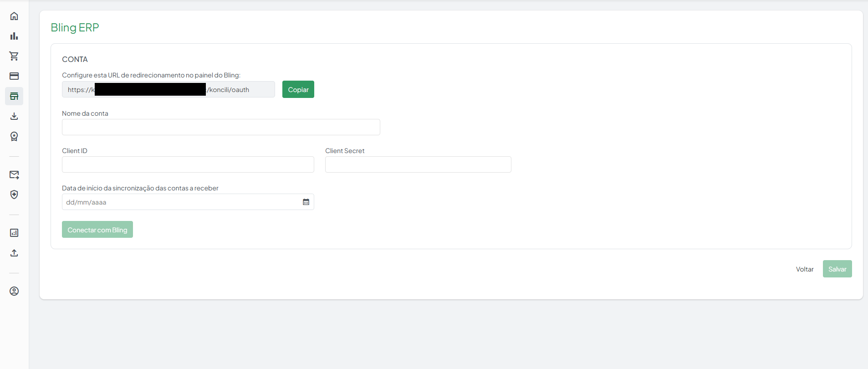The height and width of the screenshot is (369, 868).
Task: Open the forward mail envelope icon
Action: tap(14, 174)
